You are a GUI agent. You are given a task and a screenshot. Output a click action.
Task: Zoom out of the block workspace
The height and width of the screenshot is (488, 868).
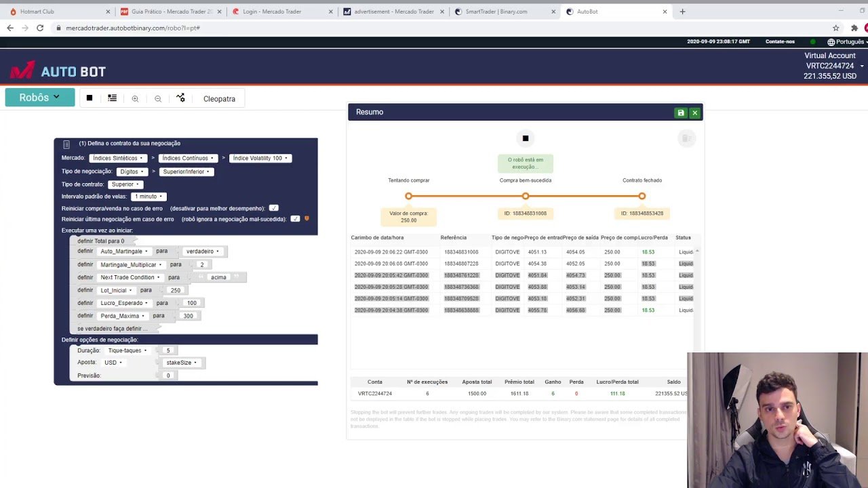coord(158,98)
